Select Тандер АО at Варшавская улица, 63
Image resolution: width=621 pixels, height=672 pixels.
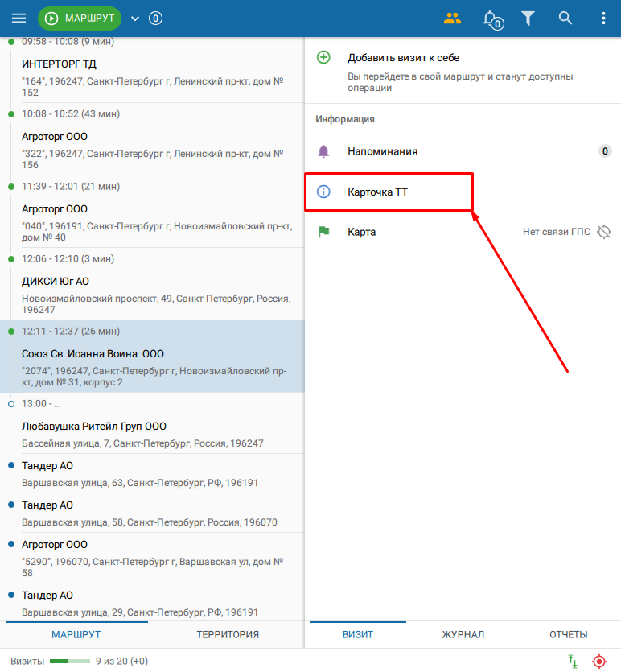pos(152,473)
